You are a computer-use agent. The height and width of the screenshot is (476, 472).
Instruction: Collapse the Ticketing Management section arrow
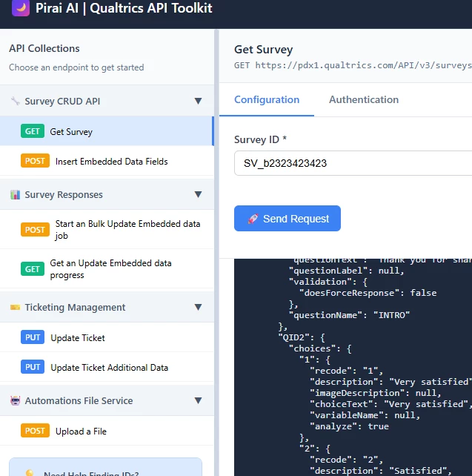click(198, 307)
